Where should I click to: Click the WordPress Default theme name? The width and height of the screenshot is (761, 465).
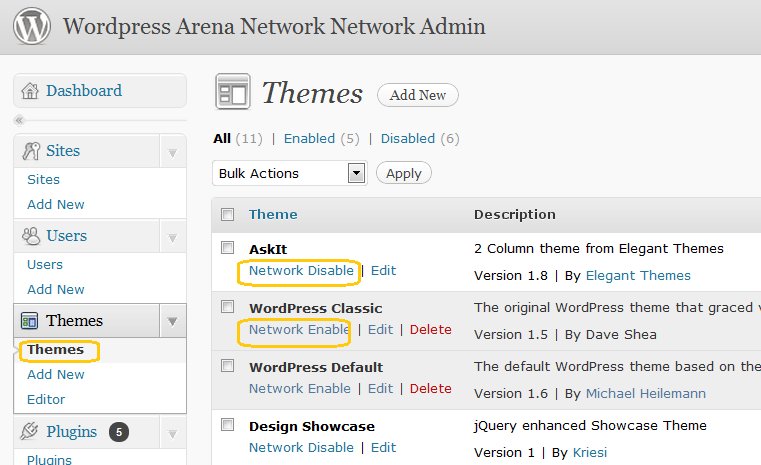(x=316, y=367)
